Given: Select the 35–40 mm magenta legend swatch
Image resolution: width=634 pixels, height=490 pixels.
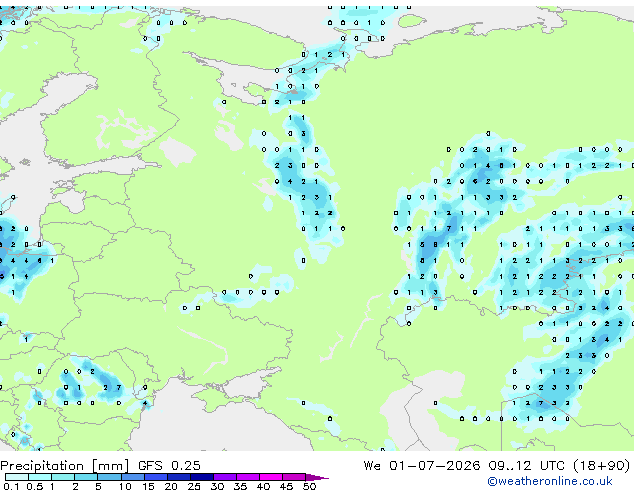Looking at the screenshot, I should (248, 477).
